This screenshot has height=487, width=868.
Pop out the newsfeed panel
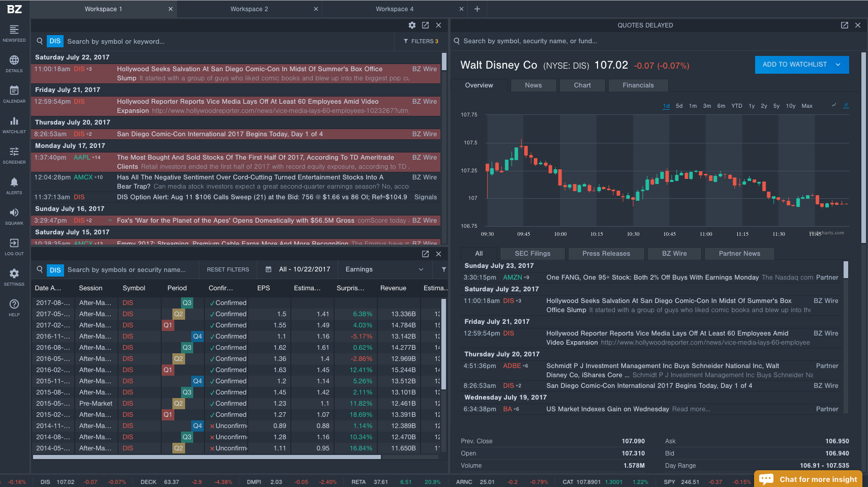coord(425,25)
